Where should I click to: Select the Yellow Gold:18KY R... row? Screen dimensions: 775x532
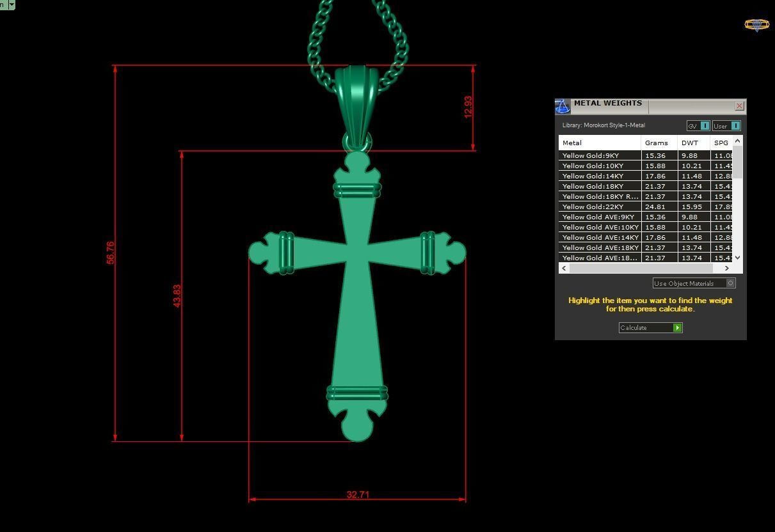(646, 197)
